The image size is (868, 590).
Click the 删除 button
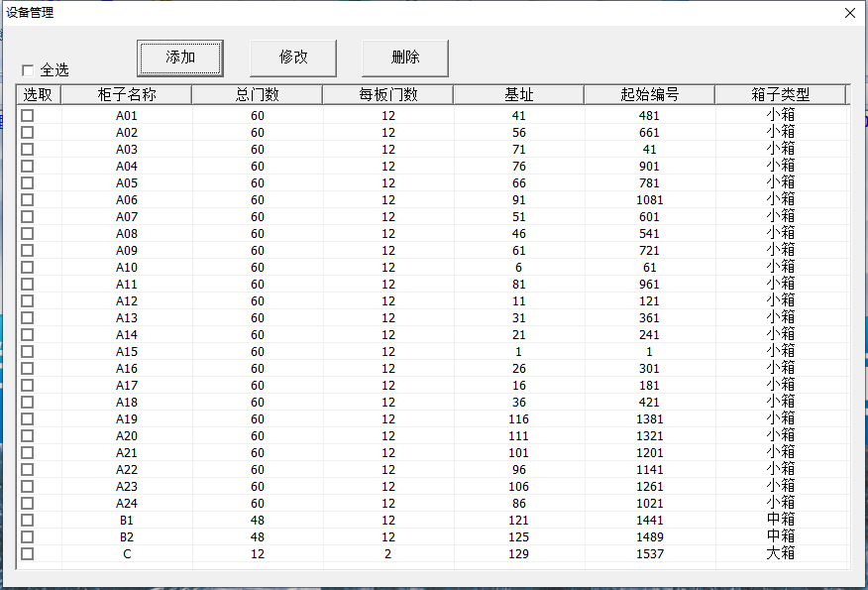[404, 58]
